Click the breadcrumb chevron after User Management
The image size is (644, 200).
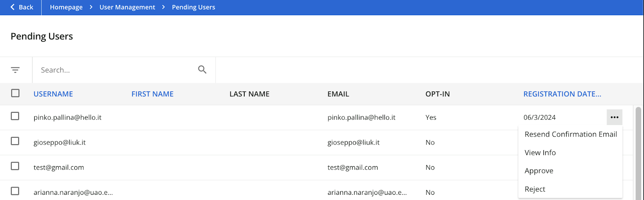tap(163, 7)
